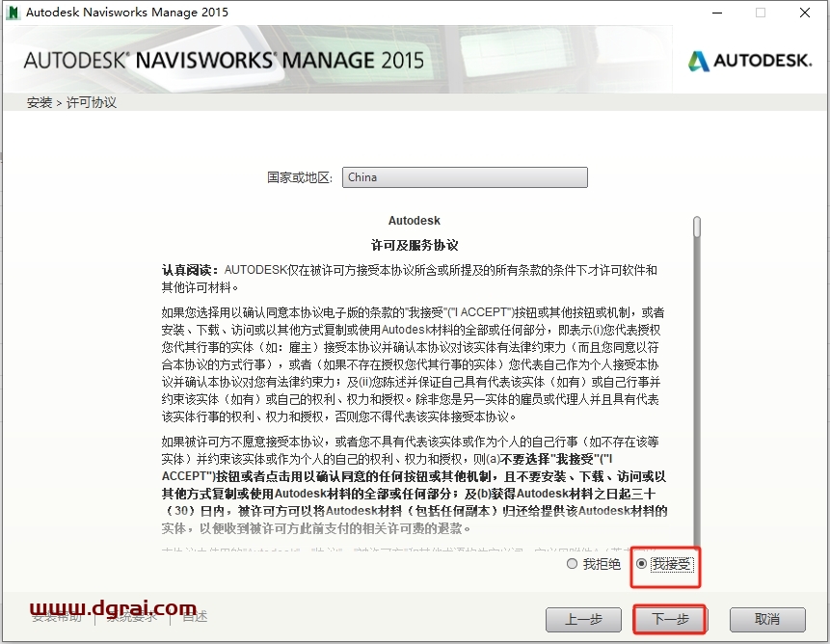Select the 我拒绝 radio button
830x644 pixels.
point(572,564)
